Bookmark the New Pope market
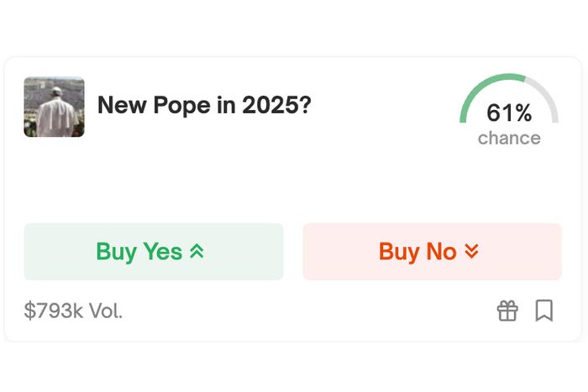 544,311
